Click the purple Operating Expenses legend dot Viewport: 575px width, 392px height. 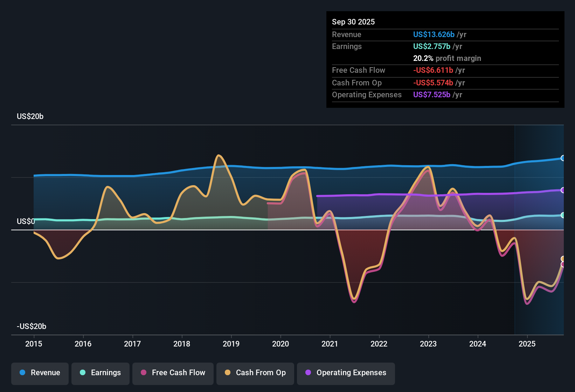308,373
